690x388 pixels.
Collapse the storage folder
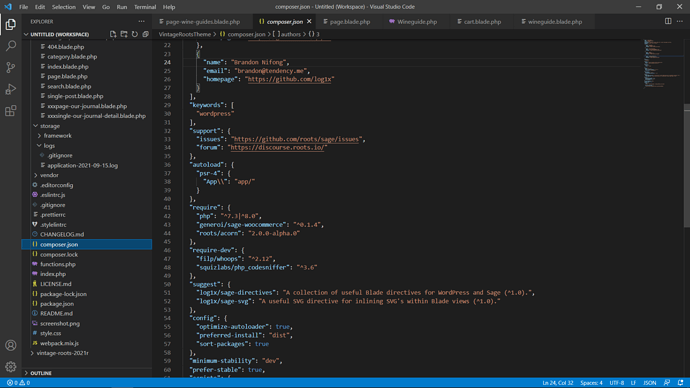50,126
